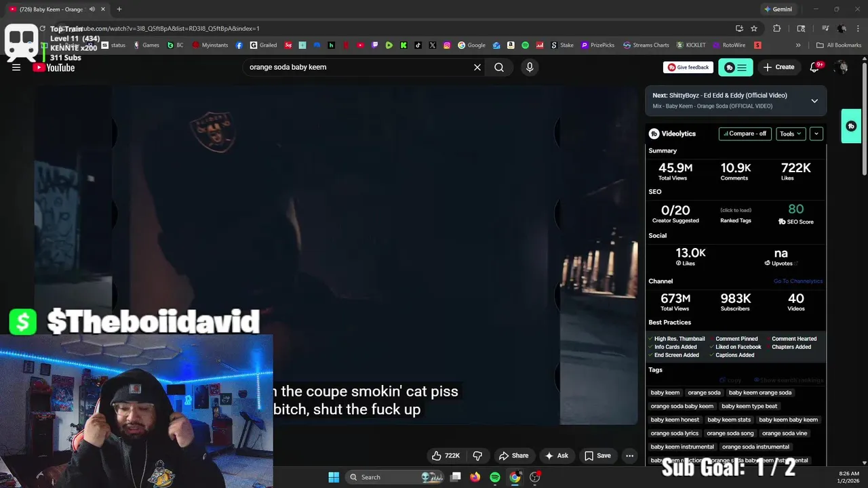Toggle the TubeBuddy menu pill icon
Screen dimensions: 868x488
[x=736, y=67]
